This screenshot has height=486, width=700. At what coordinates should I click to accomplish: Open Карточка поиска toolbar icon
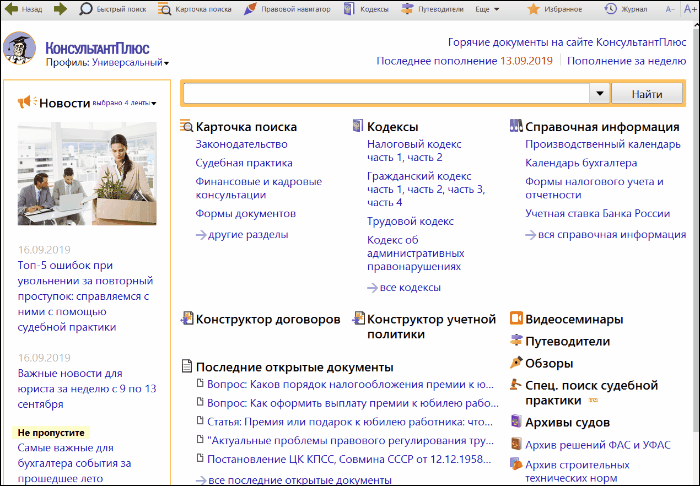(x=164, y=9)
